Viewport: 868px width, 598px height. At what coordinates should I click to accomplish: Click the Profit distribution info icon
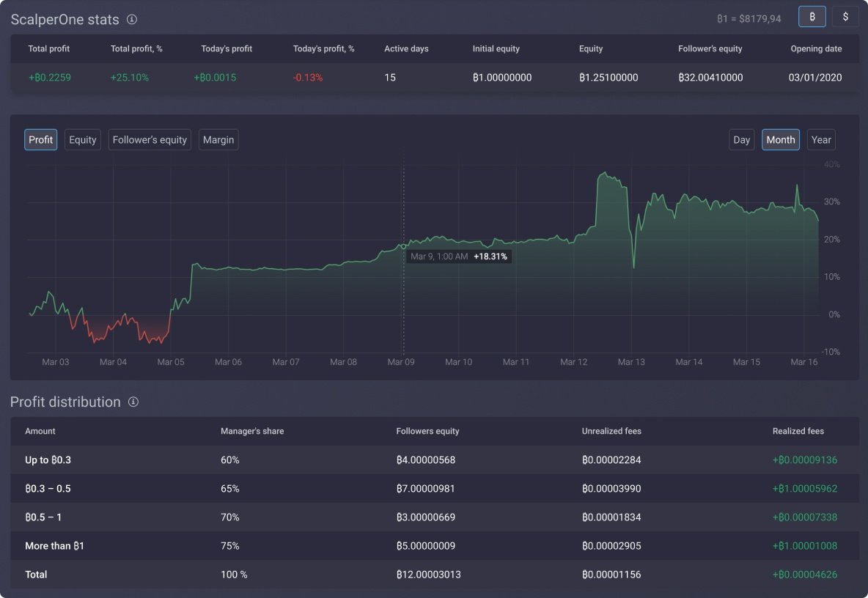coord(133,402)
